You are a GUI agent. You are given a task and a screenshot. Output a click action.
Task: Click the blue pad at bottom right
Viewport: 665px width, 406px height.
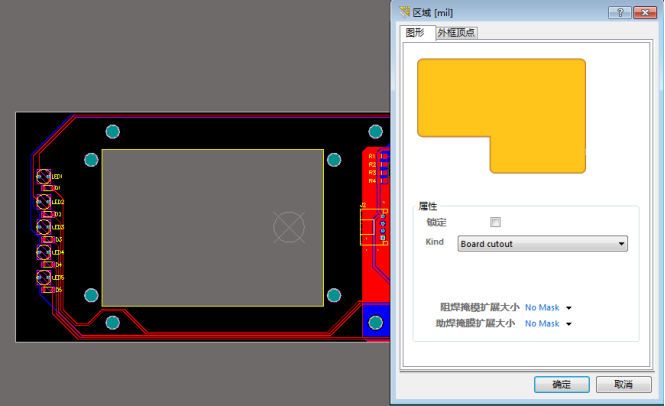(x=377, y=323)
